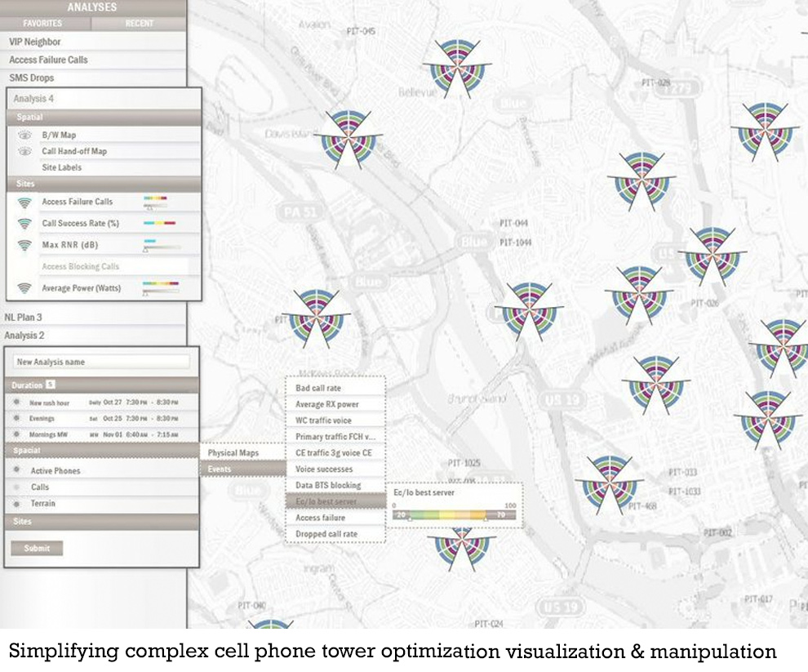The width and height of the screenshot is (808, 672).
Task: Toggle B/W Map visibility eye
Action: (24, 135)
